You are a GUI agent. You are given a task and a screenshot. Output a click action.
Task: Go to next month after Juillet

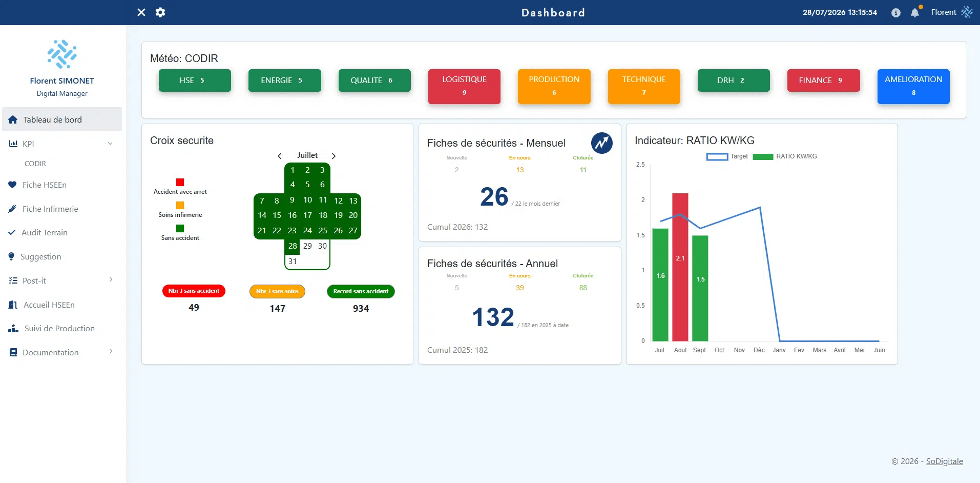click(333, 156)
